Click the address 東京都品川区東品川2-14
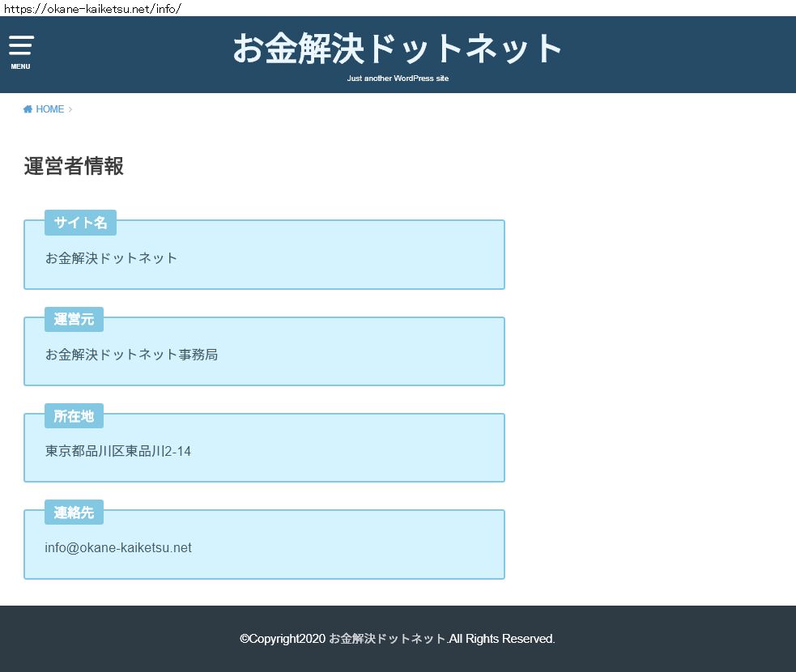Image resolution: width=796 pixels, height=672 pixels. [x=118, y=451]
